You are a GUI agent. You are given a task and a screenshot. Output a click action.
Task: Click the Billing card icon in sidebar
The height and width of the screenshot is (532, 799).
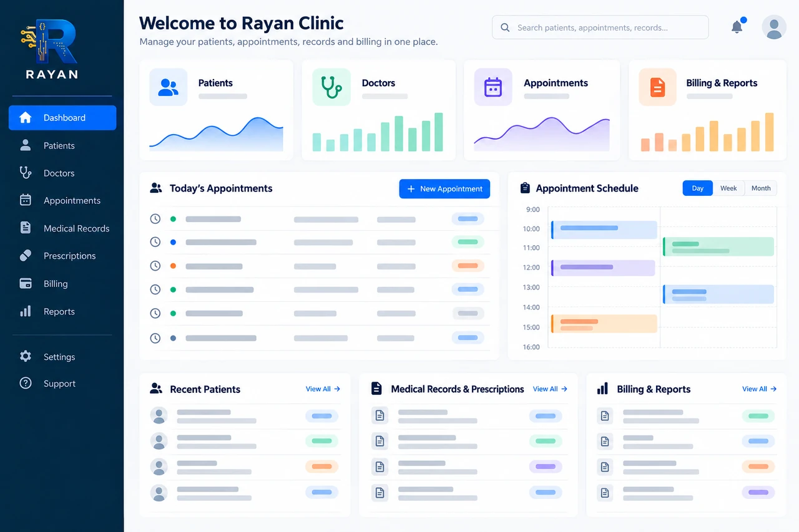[26, 283]
